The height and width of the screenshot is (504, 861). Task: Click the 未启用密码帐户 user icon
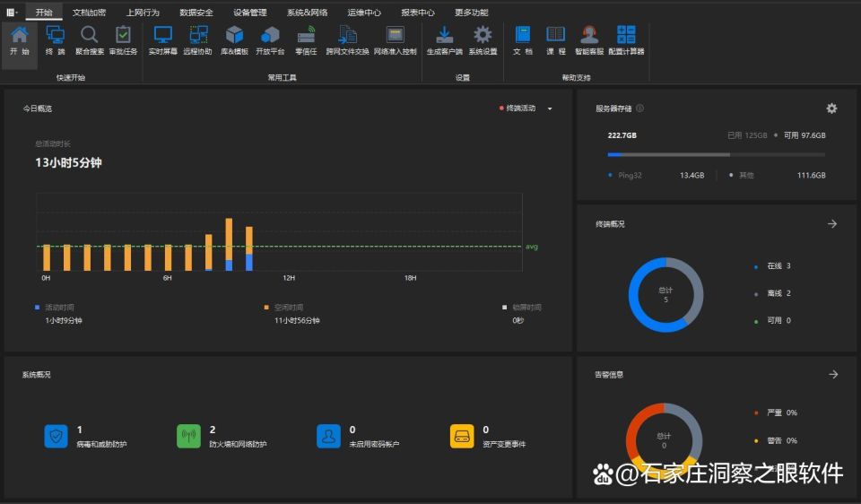pyautogui.click(x=329, y=437)
